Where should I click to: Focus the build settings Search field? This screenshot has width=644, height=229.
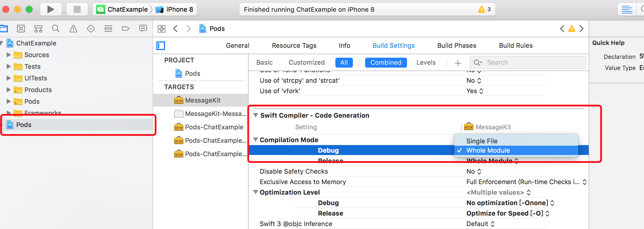pyautogui.click(x=528, y=62)
